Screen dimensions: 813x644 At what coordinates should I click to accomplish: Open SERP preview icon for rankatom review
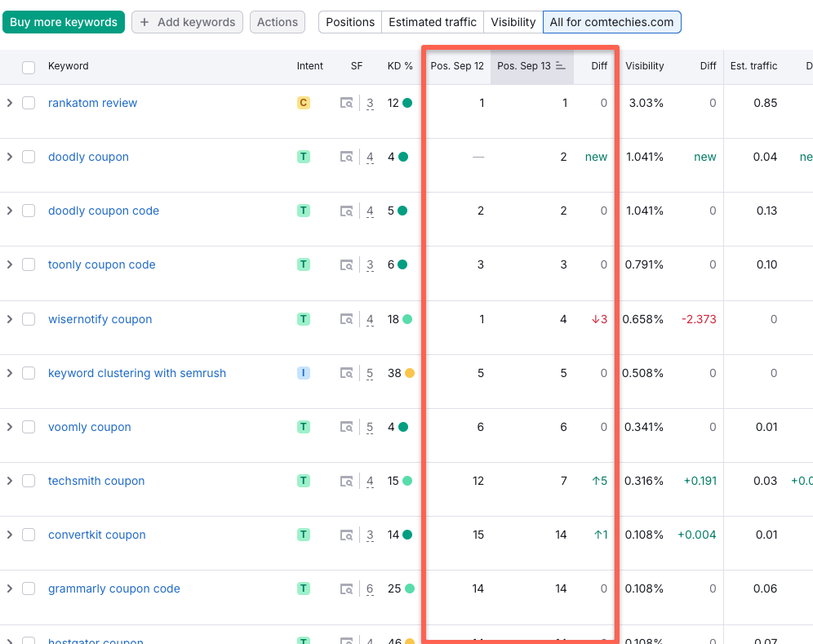click(346, 103)
